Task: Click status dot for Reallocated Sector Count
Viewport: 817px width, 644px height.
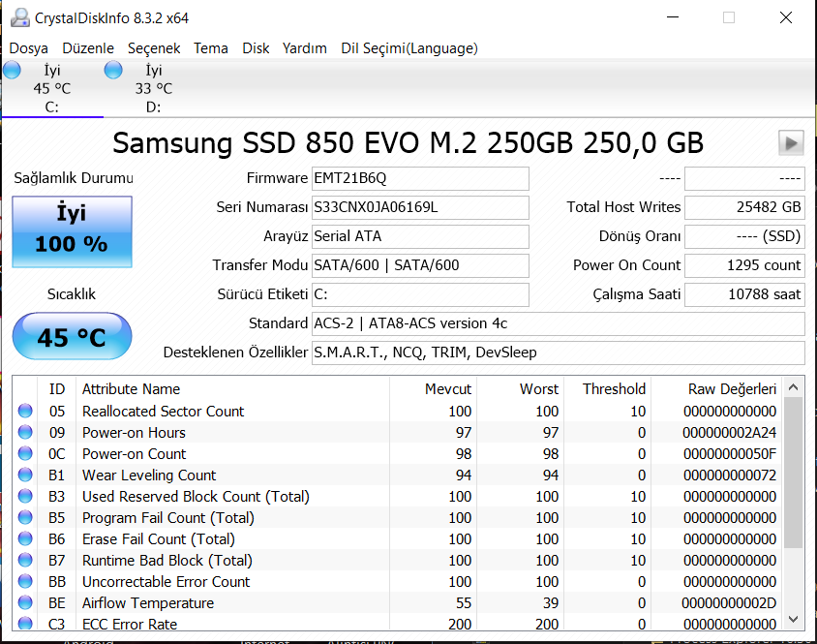Action: (25, 411)
